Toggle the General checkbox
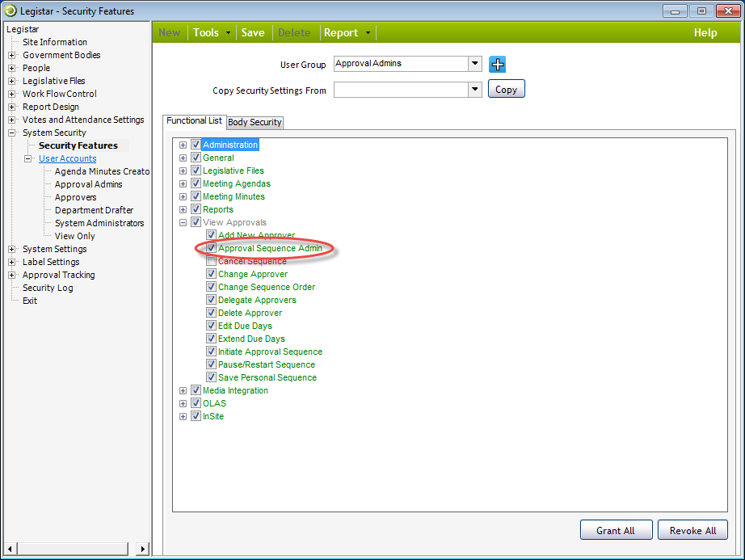 click(196, 158)
